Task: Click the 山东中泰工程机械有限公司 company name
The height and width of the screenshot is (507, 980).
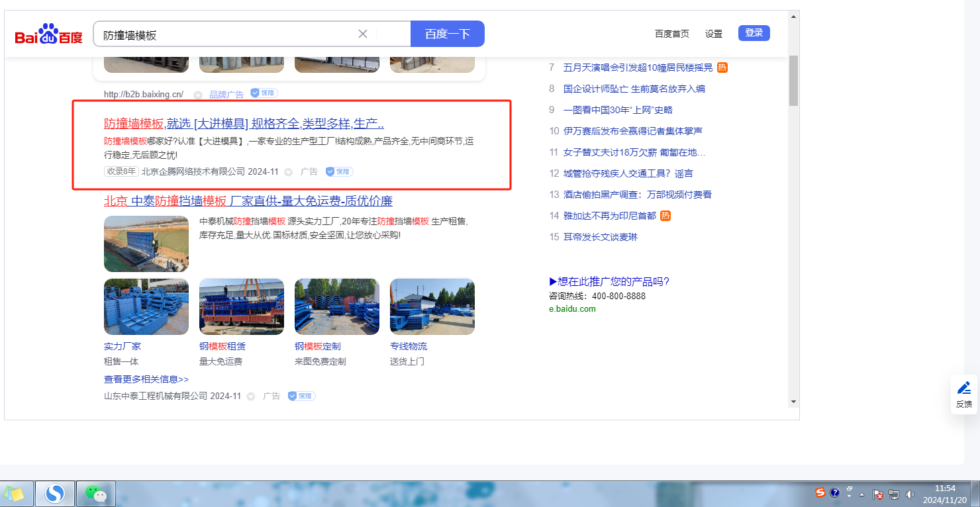Action: tap(156, 396)
